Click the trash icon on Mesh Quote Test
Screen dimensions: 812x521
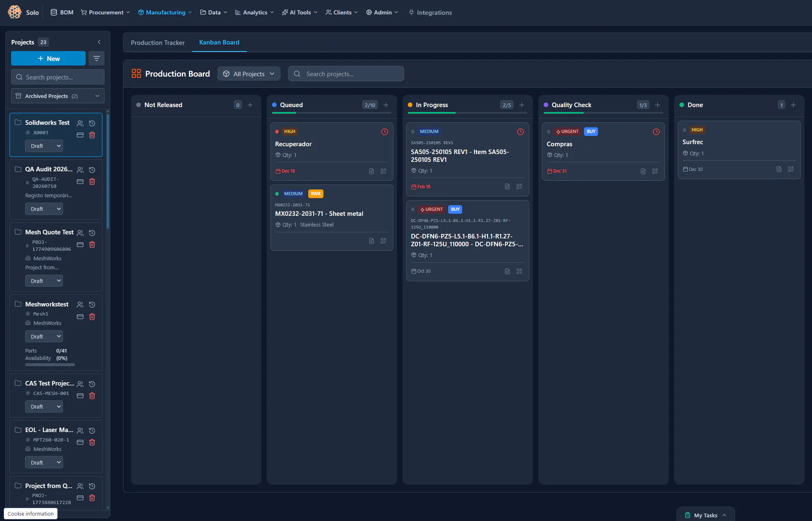92,245
